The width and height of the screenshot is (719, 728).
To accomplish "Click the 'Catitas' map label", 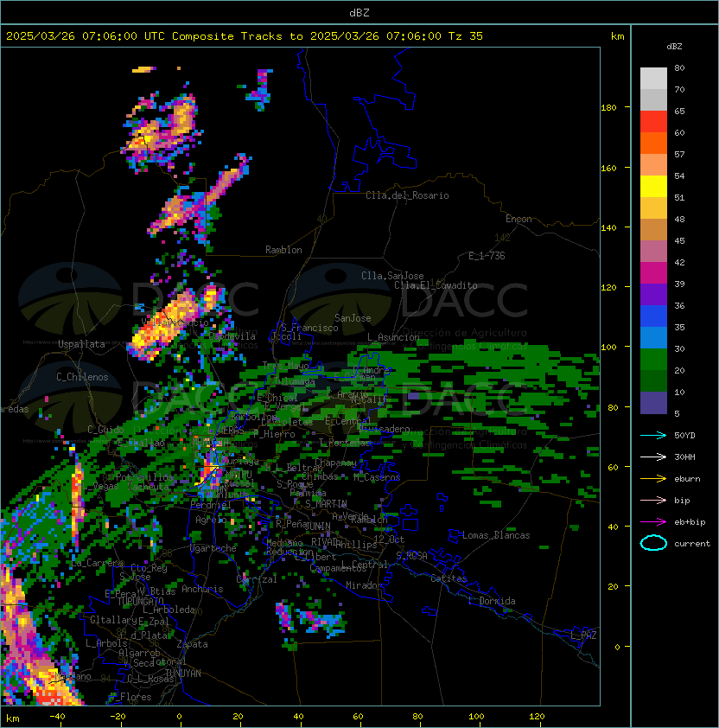I will click(x=449, y=578).
